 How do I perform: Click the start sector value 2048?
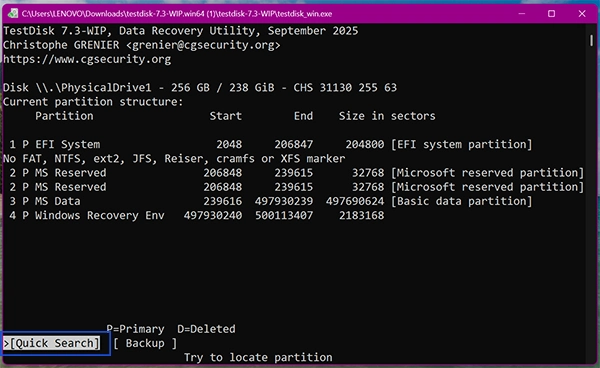229,144
